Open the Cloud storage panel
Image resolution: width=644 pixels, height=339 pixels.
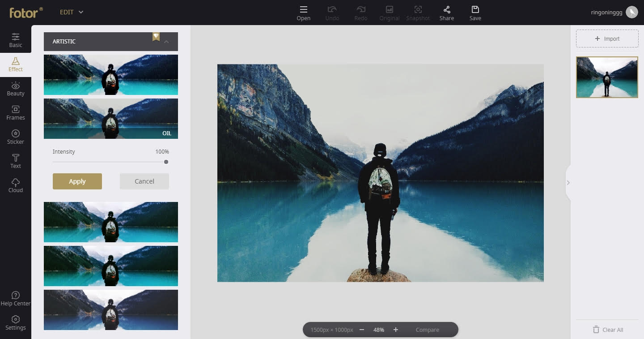pyautogui.click(x=16, y=185)
